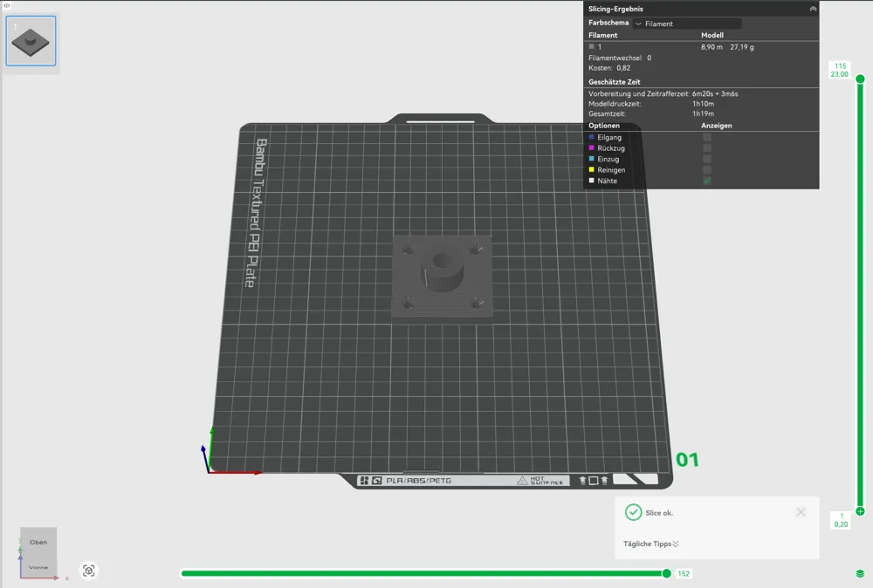Click the magenta Rückzug legend swatch
Image resolution: width=873 pixels, height=588 pixels.
pos(591,148)
